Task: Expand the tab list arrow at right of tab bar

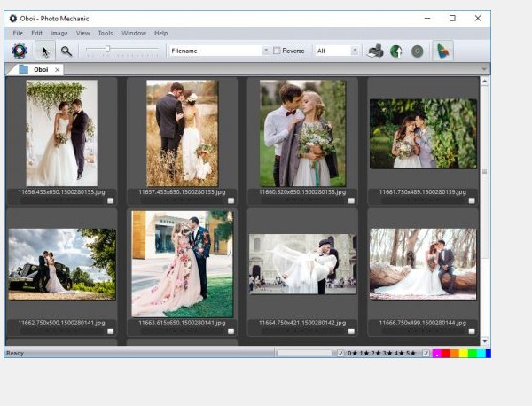Action: [484, 69]
